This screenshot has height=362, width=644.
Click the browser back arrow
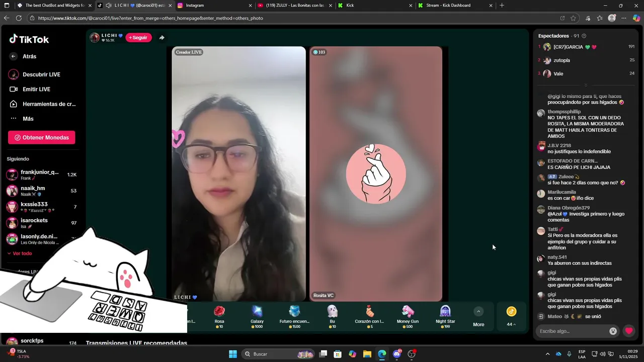tap(6, 18)
